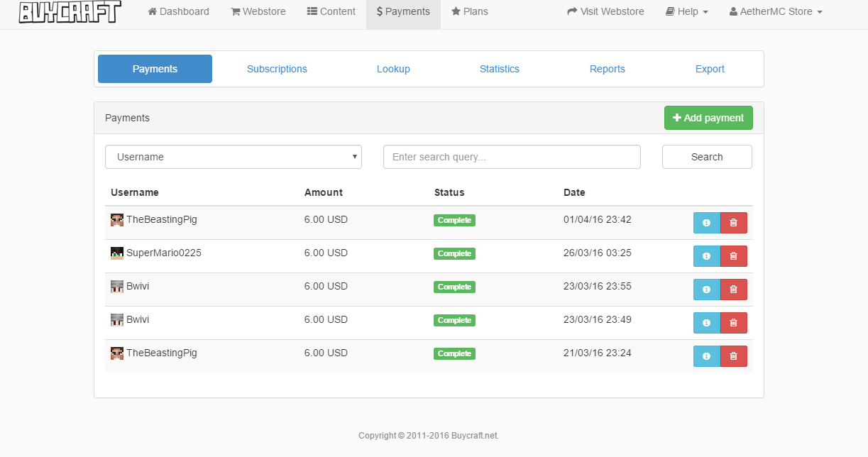Open the Webstore section
Screen dimensions: 868x457
258,11
